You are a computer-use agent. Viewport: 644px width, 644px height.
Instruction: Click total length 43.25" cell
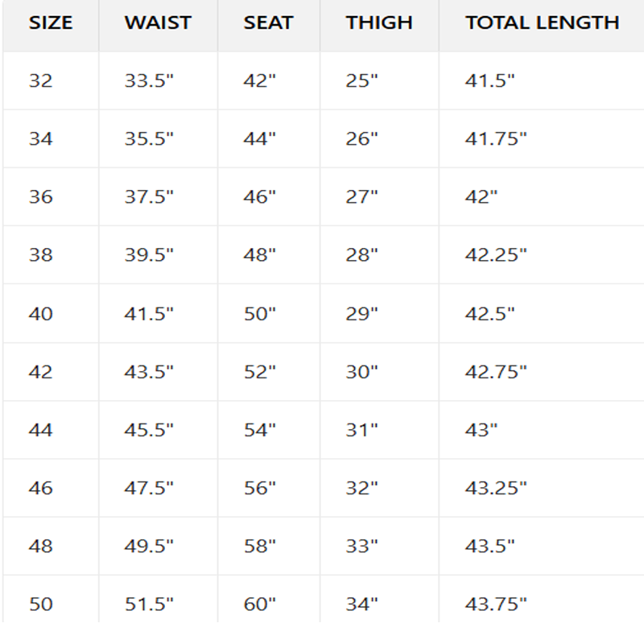496,488
